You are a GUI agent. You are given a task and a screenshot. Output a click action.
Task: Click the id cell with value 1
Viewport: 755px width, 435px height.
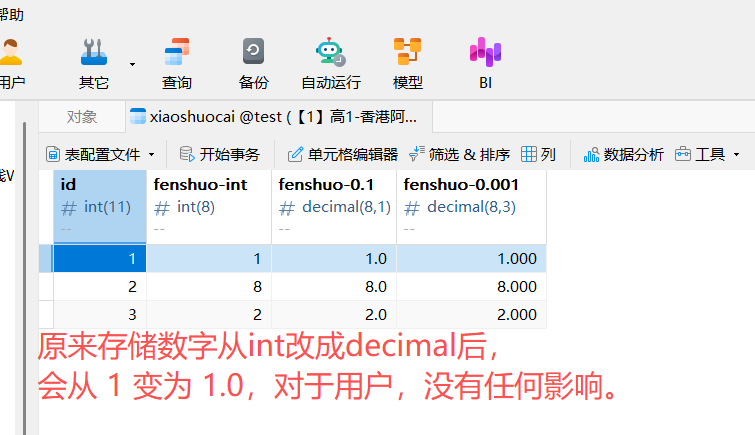pos(100,259)
